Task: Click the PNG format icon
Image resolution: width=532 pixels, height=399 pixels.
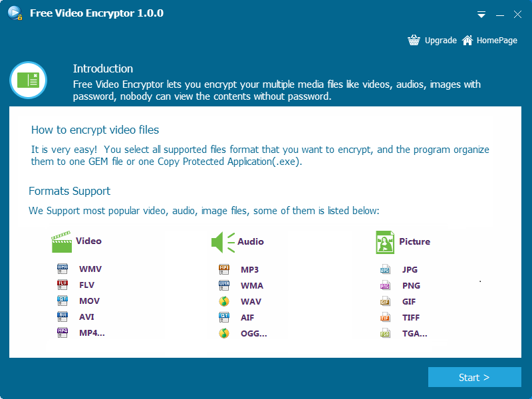Action: point(386,285)
